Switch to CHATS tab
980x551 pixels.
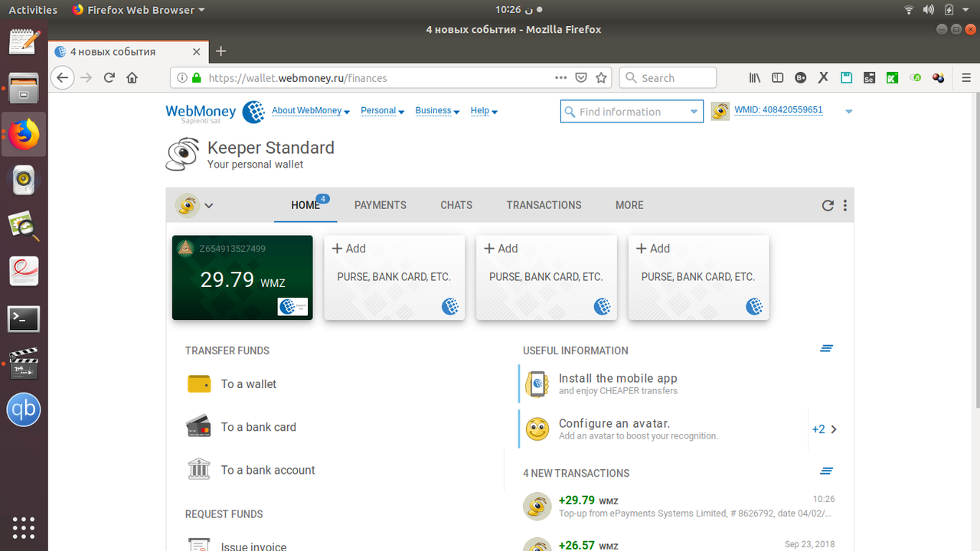[456, 205]
